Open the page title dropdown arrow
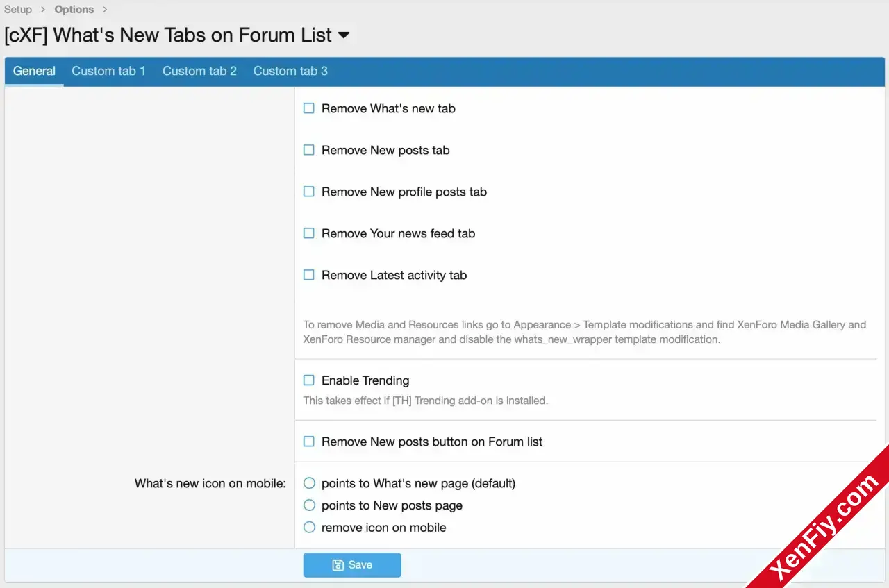Viewport: 889px width, 588px height. click(344, 35)
